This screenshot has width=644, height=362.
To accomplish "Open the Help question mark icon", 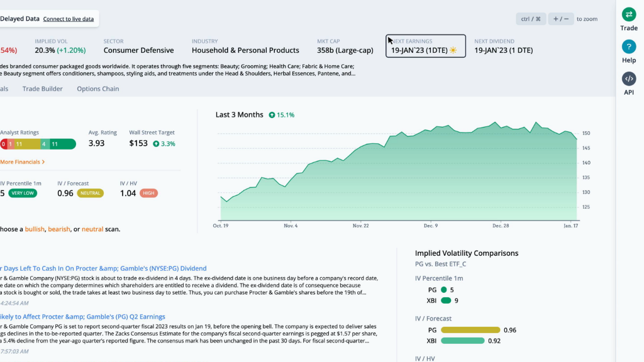I will coord(629,47).
